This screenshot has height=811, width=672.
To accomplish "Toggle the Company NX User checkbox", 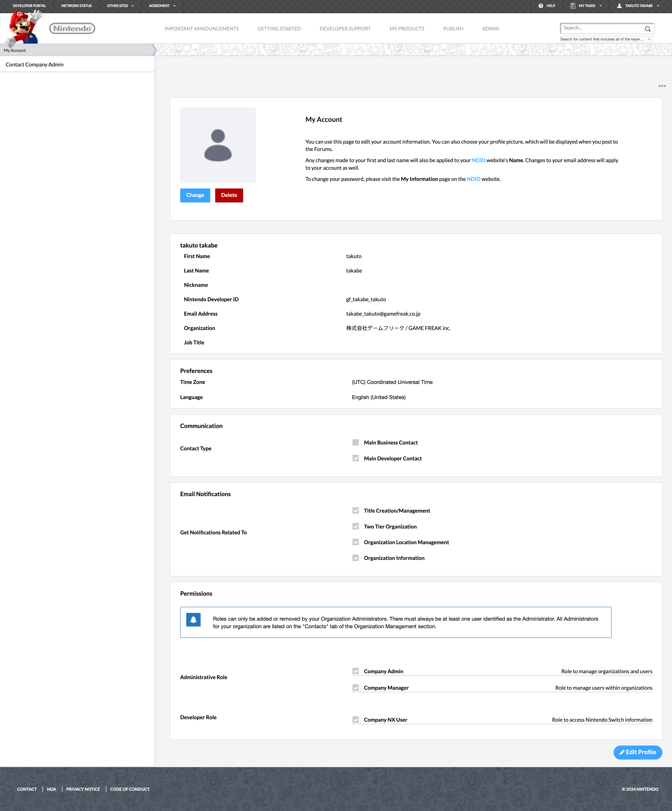I will coord(355,720).
